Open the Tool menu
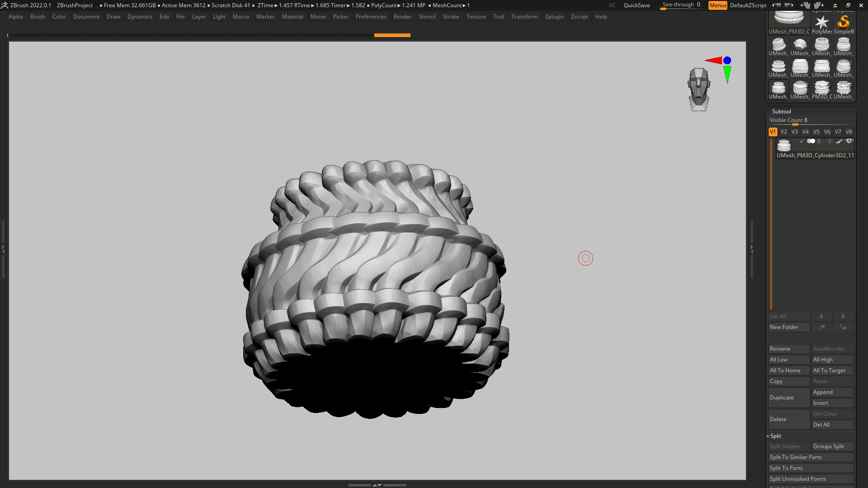Viewport: 868px width, 488px height. click(498, 17)
